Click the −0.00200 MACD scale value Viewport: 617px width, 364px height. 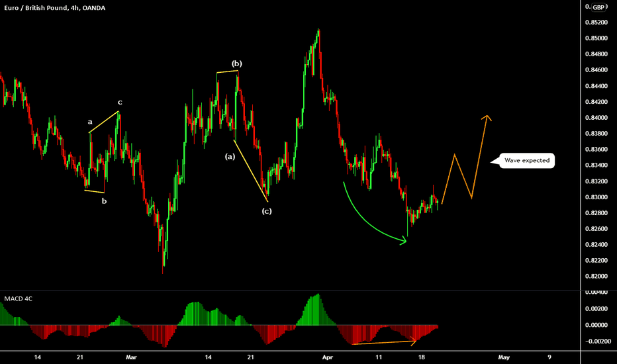click(598, 341)
